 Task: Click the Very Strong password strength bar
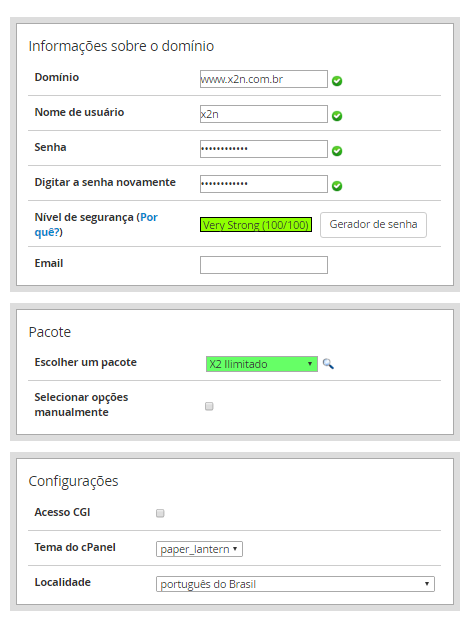coord(256,225)
